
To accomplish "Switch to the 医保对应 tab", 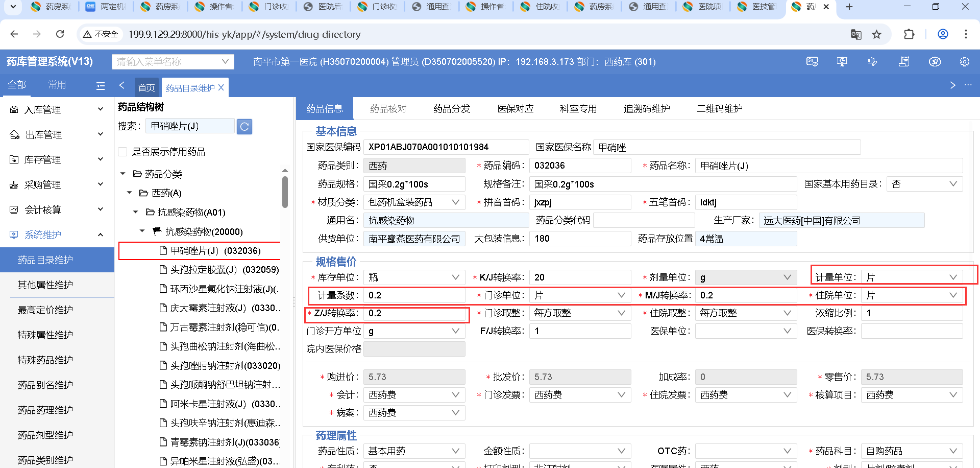I will tap(516, 109).
